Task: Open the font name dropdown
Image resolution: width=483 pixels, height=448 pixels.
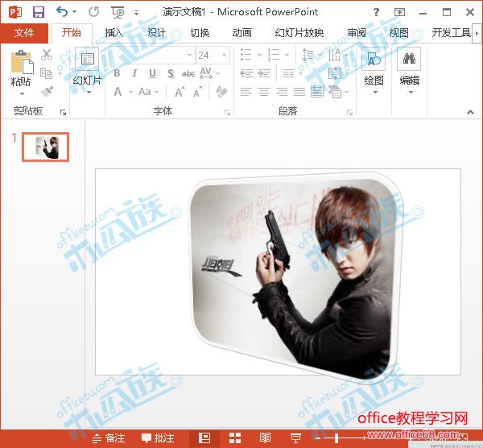Action: 190,55
